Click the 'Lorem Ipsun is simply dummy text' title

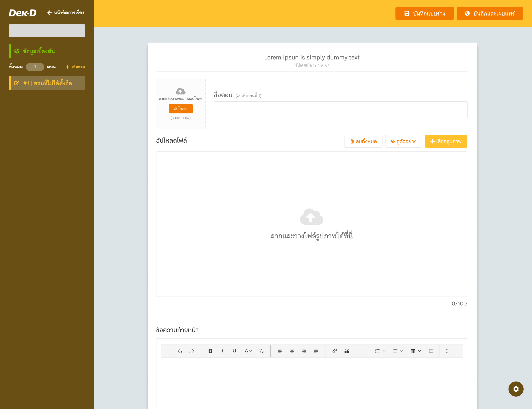(312, 57)
